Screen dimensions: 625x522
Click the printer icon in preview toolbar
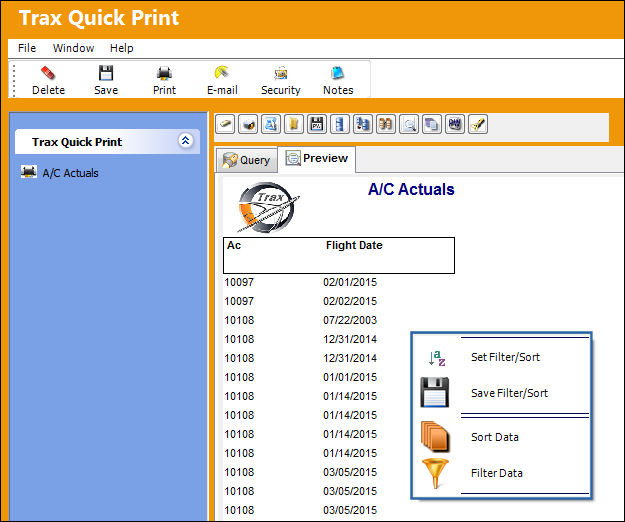(248, 124)
